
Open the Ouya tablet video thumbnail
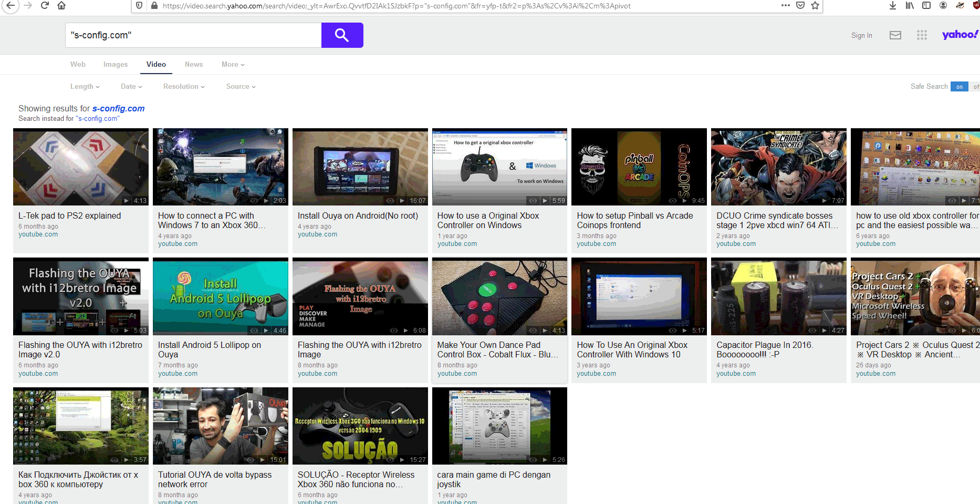(x=360, y=167)
